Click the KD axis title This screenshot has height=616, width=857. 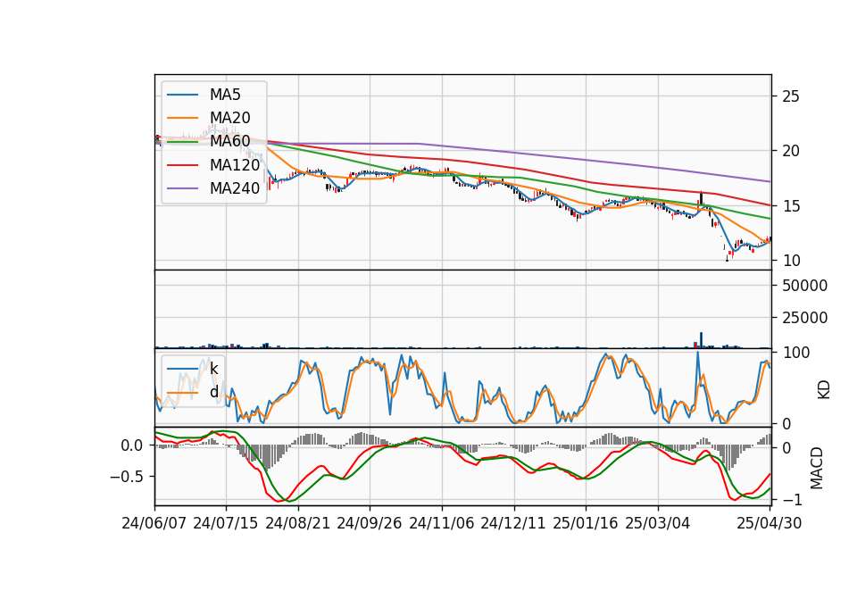pyautogui.click(x=824, y=390)
